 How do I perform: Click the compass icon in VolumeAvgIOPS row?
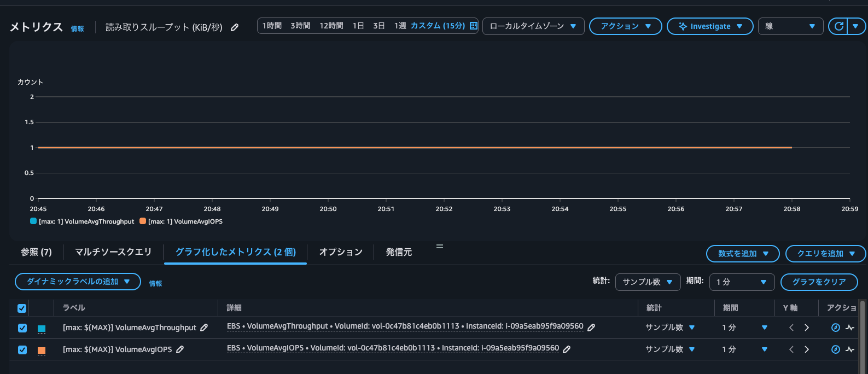836,349
